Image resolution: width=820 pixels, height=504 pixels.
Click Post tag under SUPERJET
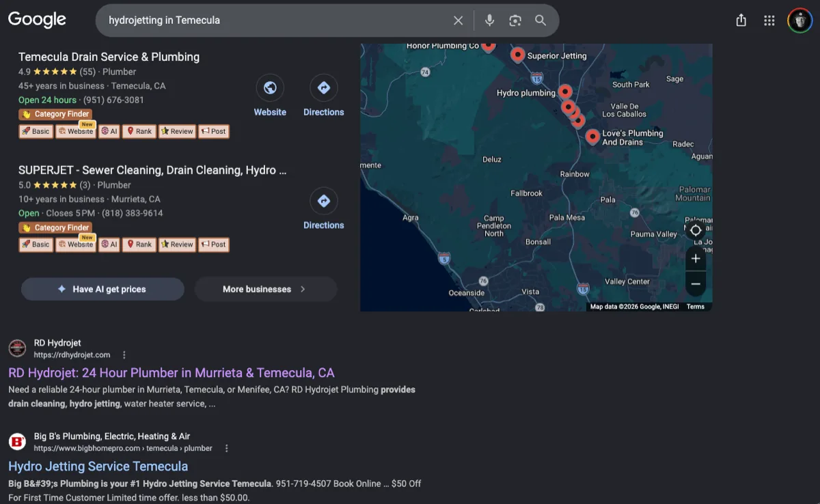tap(214, 244)
